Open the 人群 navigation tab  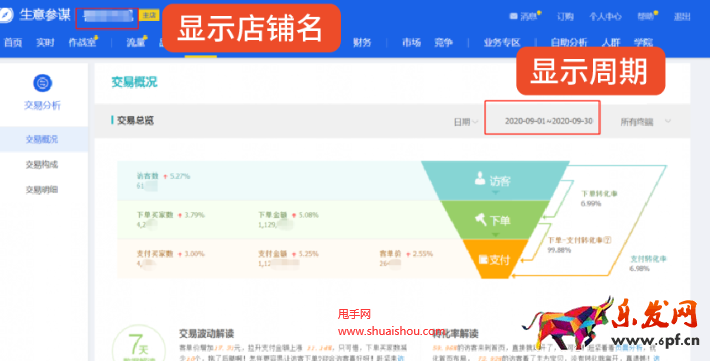611,43
